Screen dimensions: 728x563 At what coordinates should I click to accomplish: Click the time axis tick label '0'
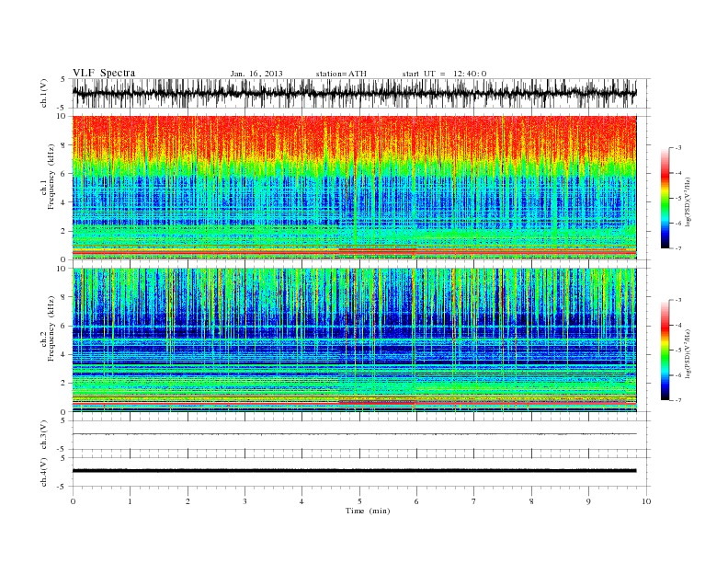(73, 501)
